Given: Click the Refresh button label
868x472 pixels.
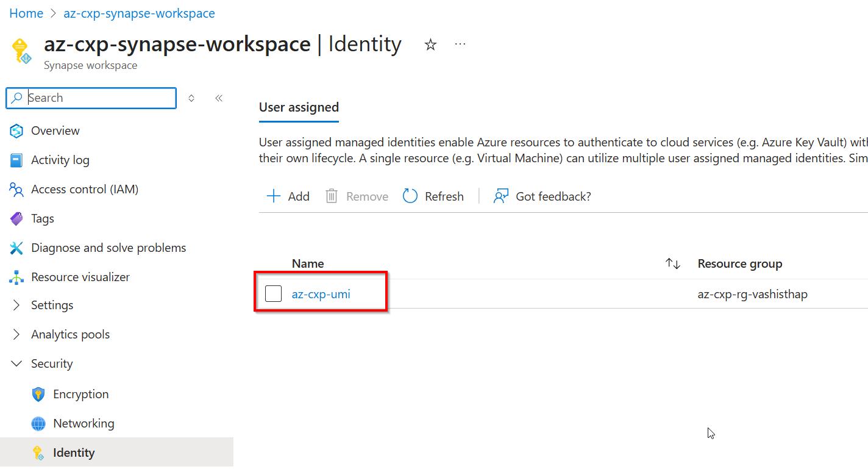Looking at the screenshot, I should click(444, 196).
